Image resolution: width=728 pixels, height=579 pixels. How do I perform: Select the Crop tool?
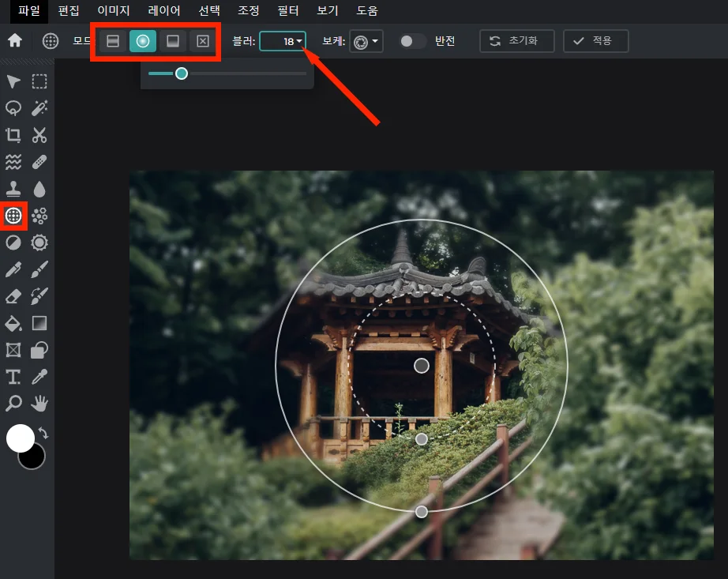pos(13,135)
